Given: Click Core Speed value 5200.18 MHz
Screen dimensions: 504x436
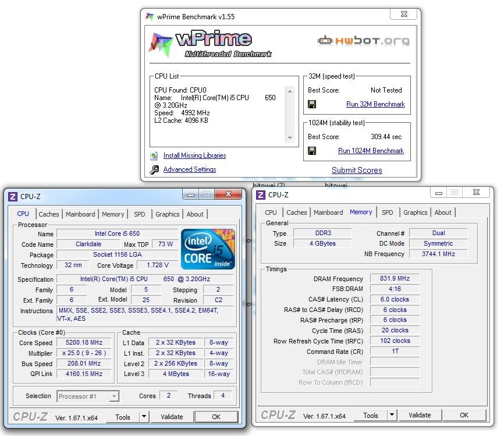Looking at the screenshot, I should coord(84,342).
